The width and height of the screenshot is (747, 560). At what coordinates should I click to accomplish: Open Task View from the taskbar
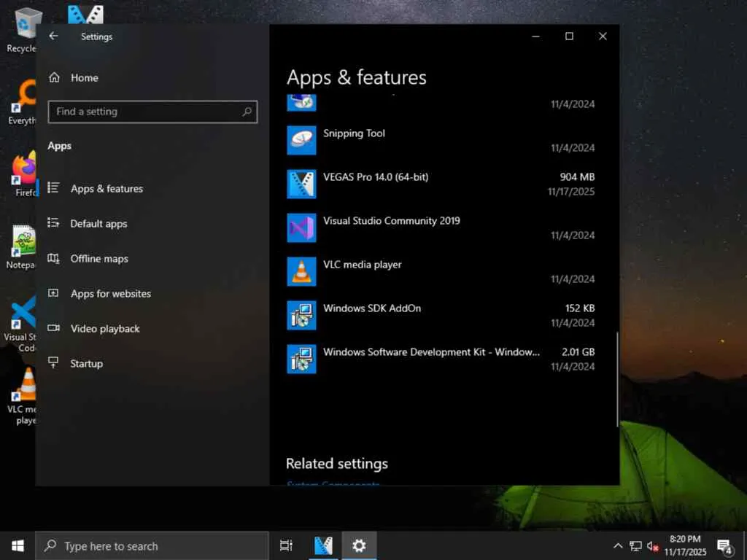tap(286, 545)
